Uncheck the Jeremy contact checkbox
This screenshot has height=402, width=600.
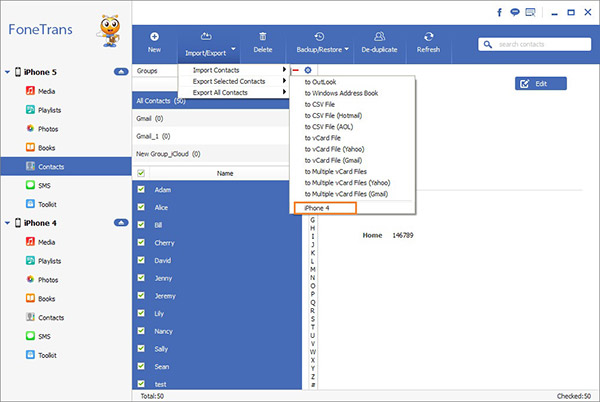[141, 295]
